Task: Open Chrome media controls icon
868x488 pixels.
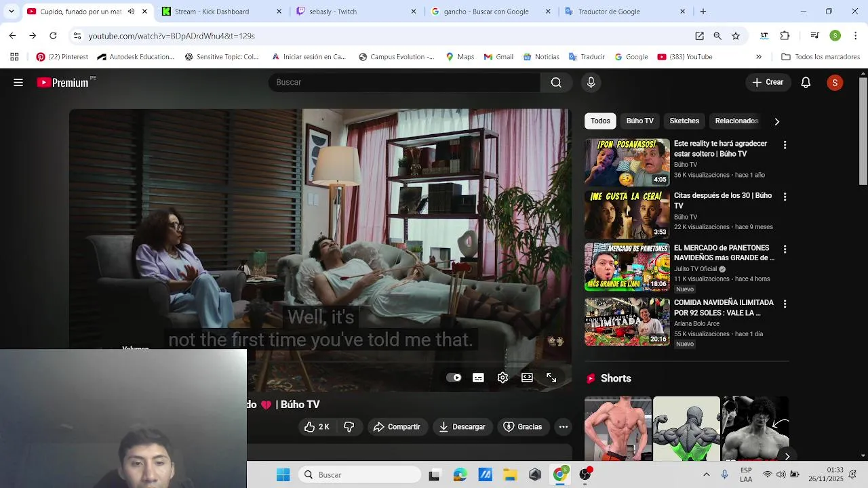Action: pyautogui.click(x=814, y=36)
